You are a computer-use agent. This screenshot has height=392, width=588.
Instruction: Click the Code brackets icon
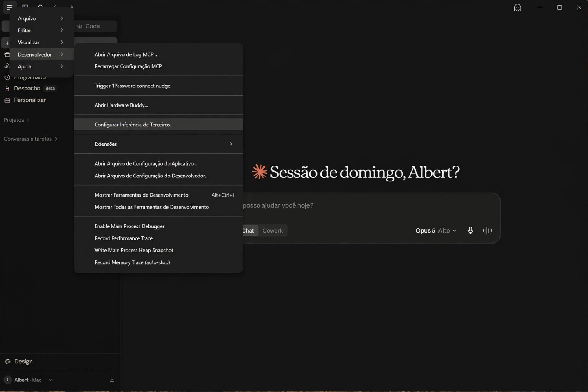pyautogui.click(x=79, y=26)
